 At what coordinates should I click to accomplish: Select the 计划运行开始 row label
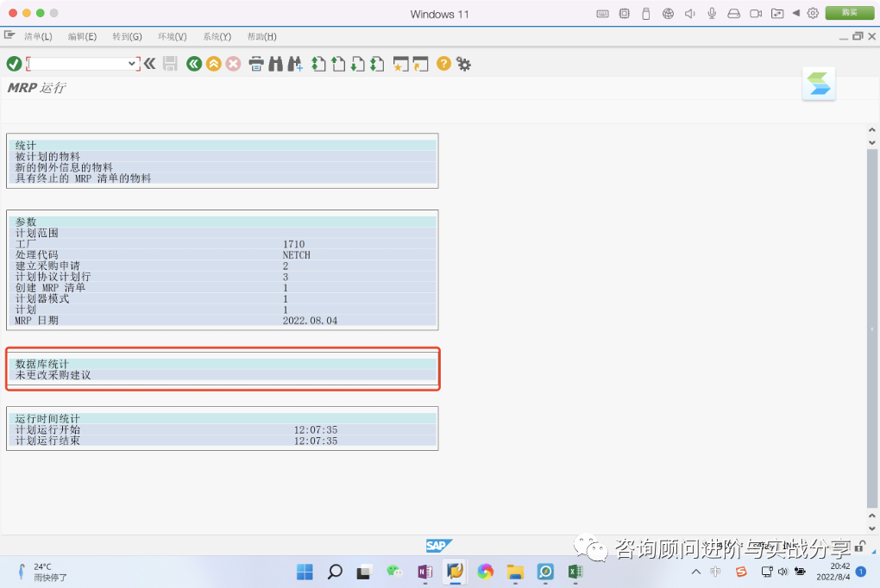[x=47, y=429]
